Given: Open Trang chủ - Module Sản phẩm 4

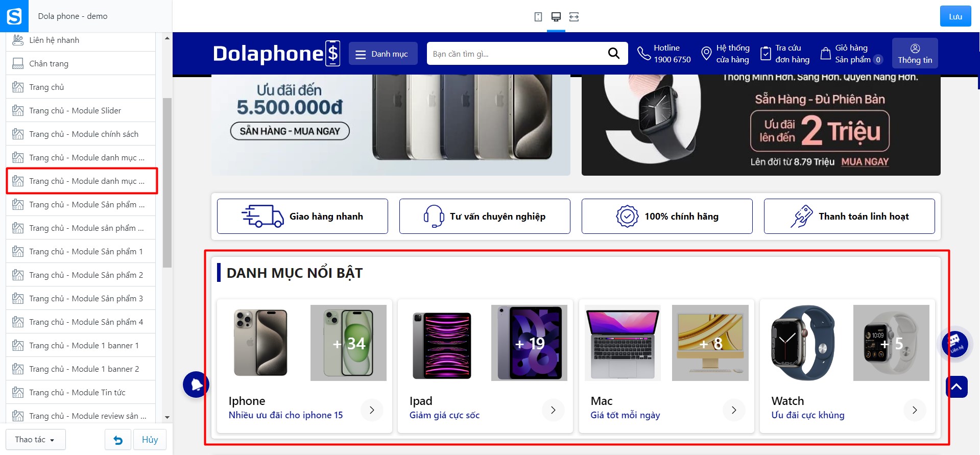Looking at the screenshot, I should click(x=81, y=322).
